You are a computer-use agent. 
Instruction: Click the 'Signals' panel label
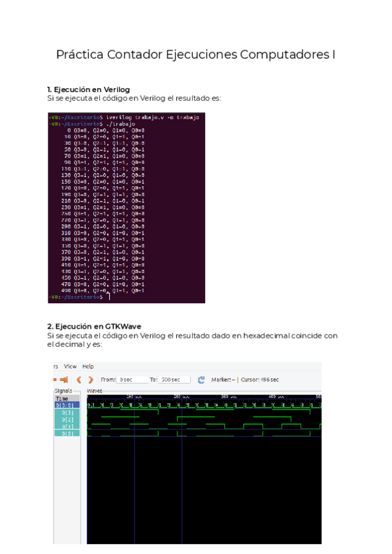point(63,391)
